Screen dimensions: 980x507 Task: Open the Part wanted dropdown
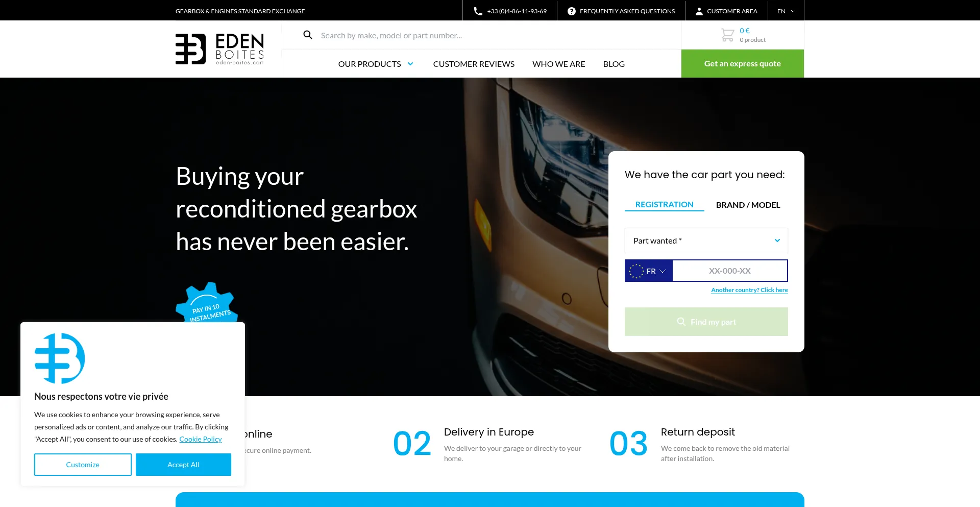(706, 240)
